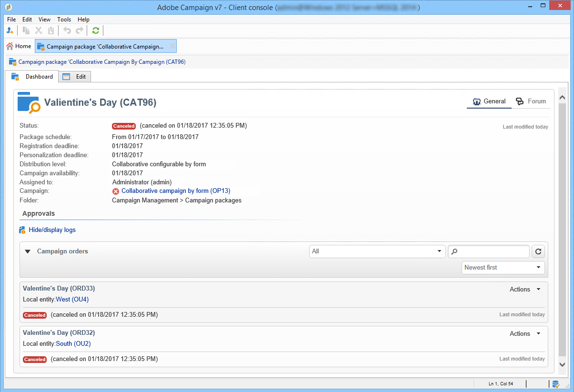
Task: Click the Forum chat icon
Action: click(520, 101)
